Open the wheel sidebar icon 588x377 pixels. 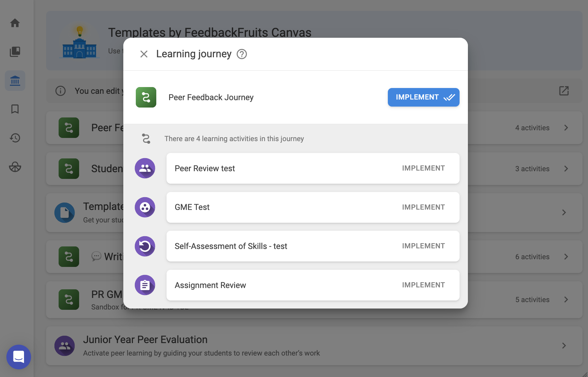coord(15,167)
